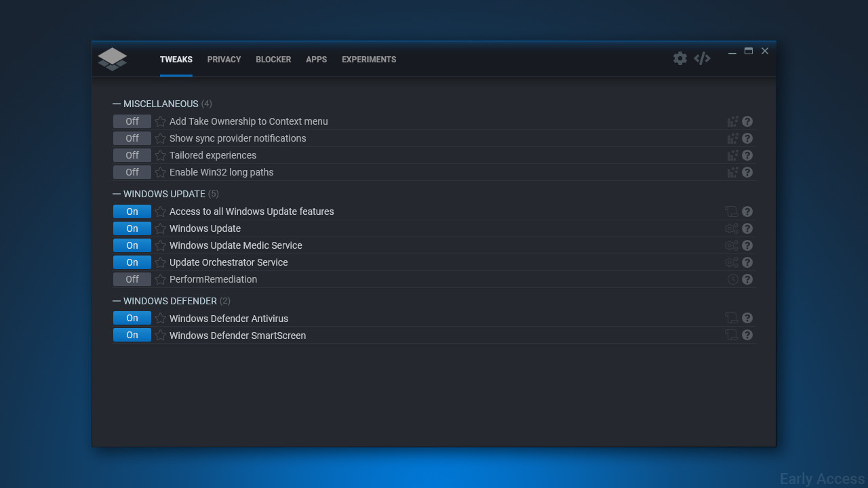The height and width of the screenshot is (488, 868).
Task: Open the Blocker tab
Action: click(273, 60)
